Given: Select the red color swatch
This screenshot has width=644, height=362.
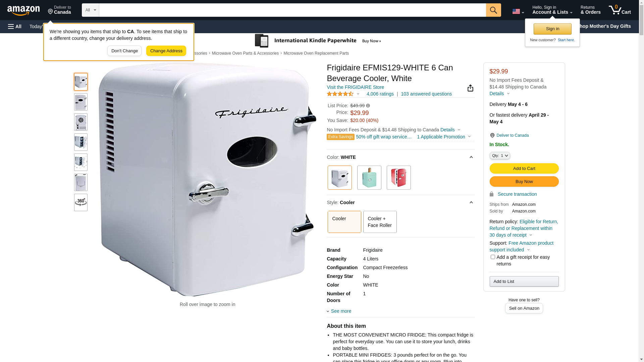Looking at the screenshot, I should click(x=398, y=178).
